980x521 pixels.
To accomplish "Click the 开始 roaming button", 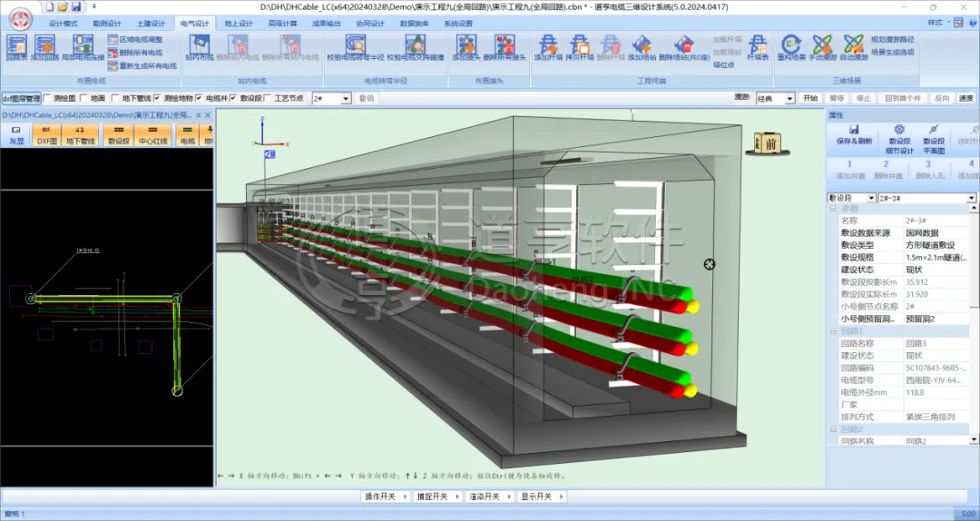I will [x=810, y=98].
